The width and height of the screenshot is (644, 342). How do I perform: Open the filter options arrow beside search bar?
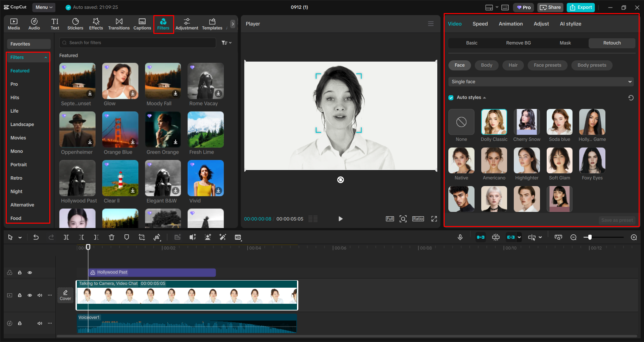pyautogui.click(x=227, y=43)
